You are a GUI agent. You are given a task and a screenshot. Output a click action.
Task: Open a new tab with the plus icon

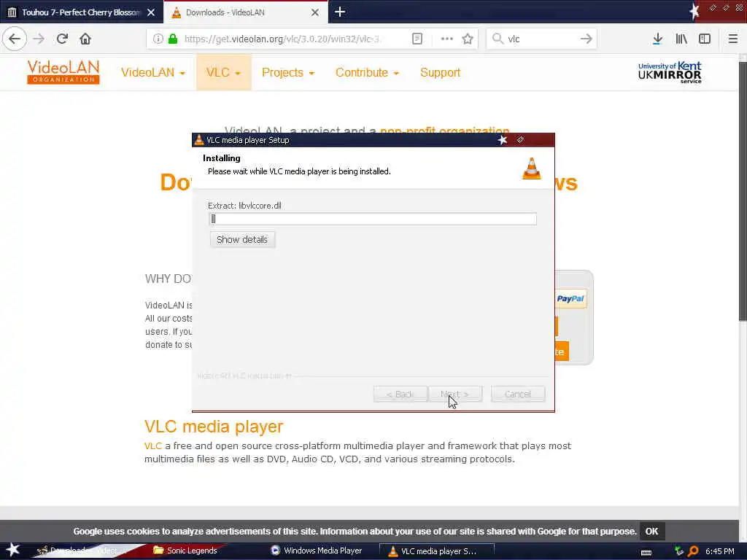click(340, 12)
